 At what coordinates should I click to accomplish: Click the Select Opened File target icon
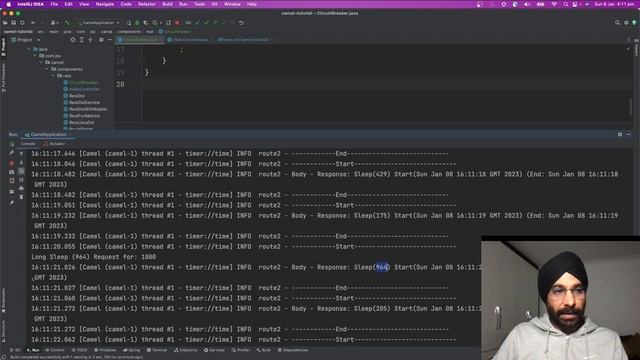click(73, 40)
